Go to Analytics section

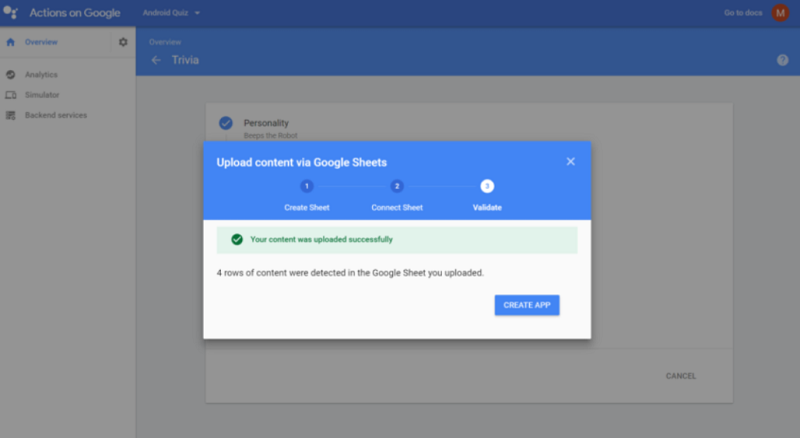(x=41, y=75)
